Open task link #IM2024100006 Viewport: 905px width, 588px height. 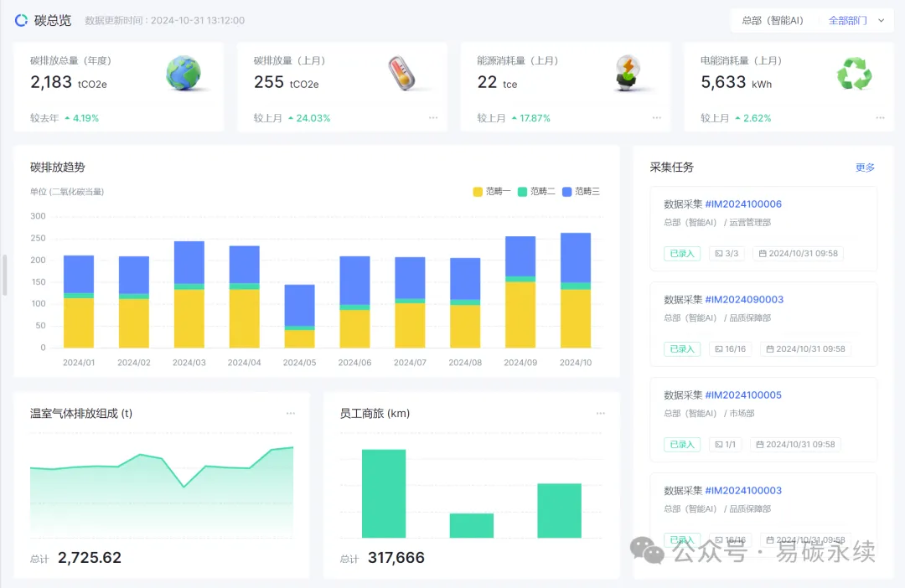(x=743, y=204)
